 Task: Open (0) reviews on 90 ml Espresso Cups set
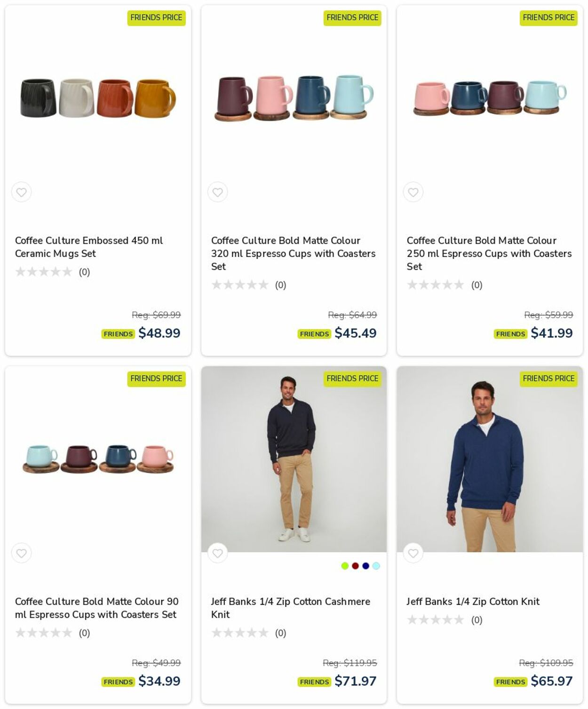click(x=84, y=633)
